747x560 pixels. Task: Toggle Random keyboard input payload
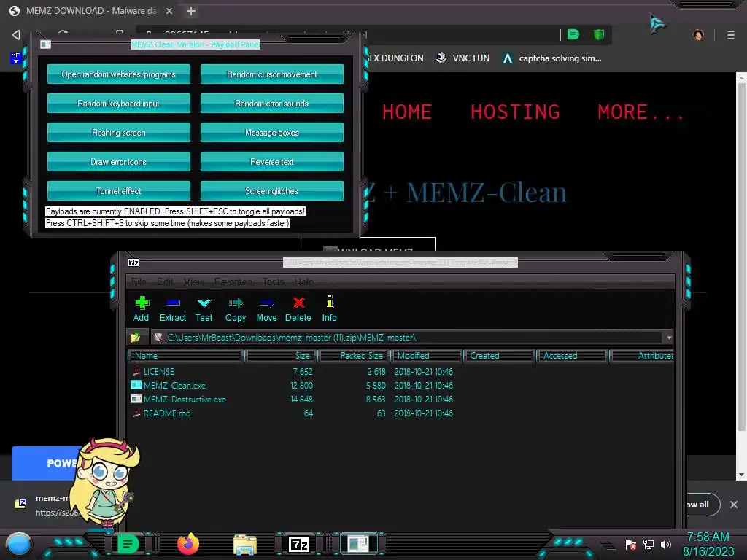(x=119, y=104)
